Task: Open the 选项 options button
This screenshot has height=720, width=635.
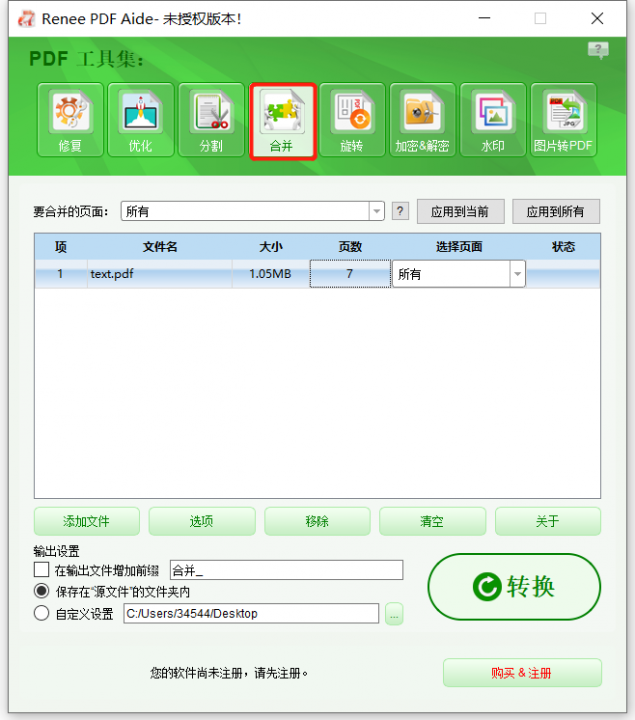Action: tap(202, 521)
